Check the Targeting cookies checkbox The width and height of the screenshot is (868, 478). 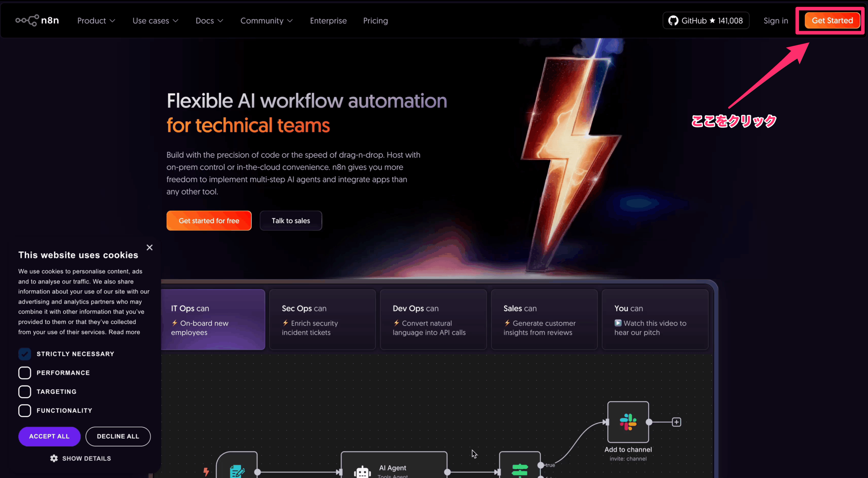(x=25, y=392)
